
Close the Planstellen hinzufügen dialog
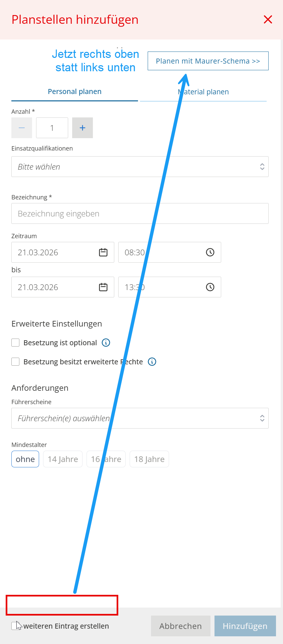tap(268, 20)
